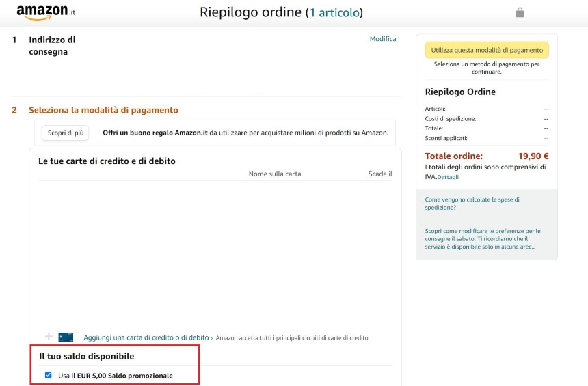
Task: Open the 1 articolo link
Action: click(334, 12)
